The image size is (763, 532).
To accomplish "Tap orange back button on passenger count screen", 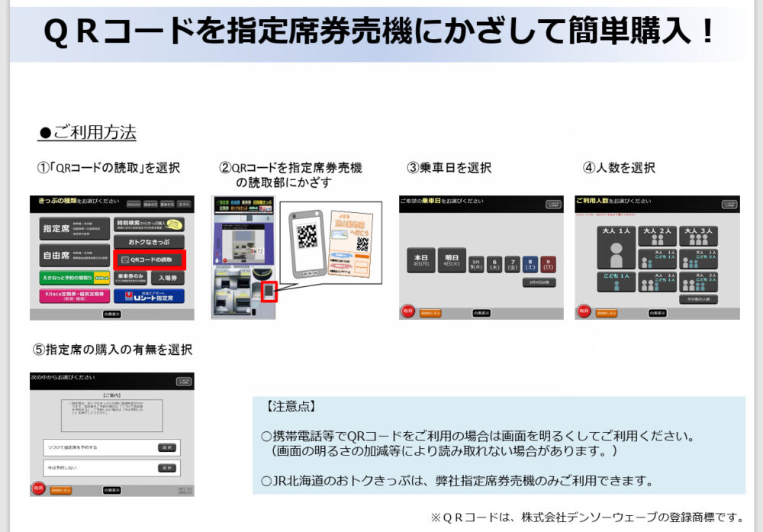I will (x=607, y=313).
